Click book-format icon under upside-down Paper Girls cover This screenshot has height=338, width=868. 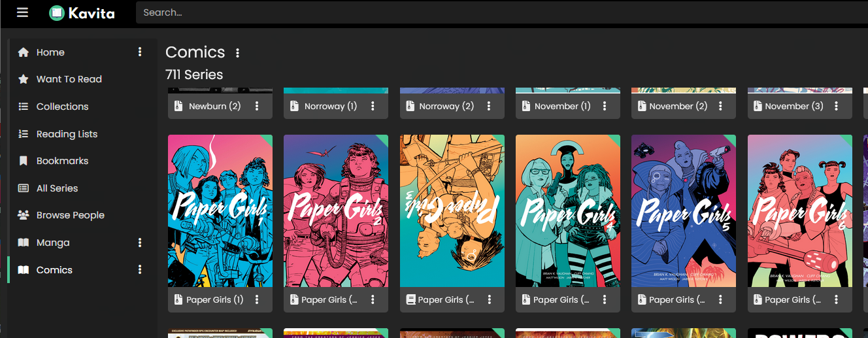[410, 299]
